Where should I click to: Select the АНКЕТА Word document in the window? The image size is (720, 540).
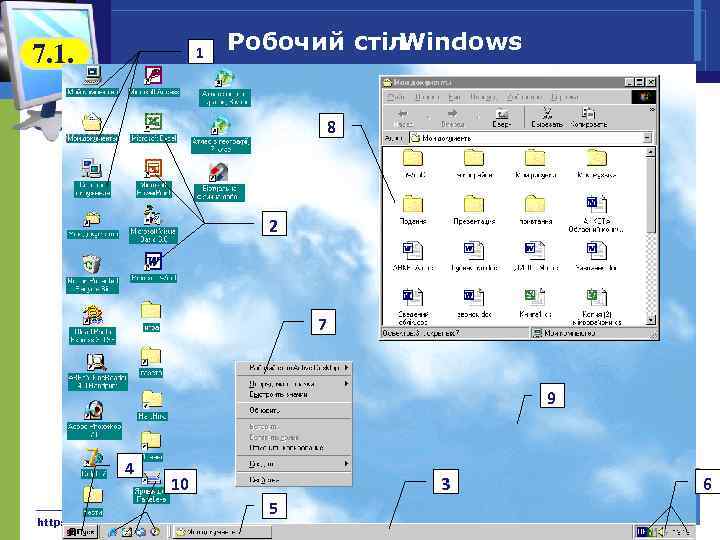click(x=596, y=214)
